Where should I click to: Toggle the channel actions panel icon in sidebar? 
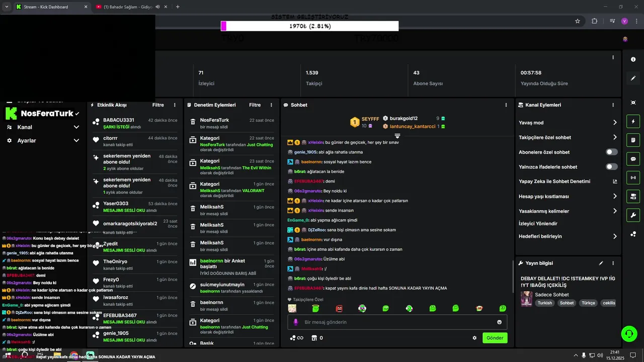[633, 196]
